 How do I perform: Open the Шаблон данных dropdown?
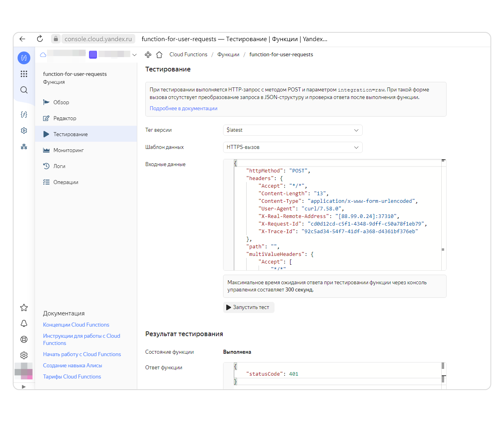[x=293, y=147]
